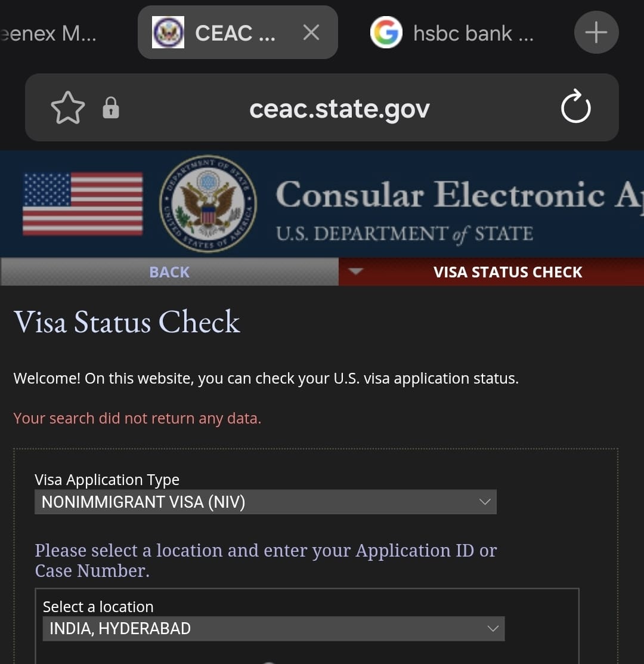Click the Department of State seal
Screen dimensions: 644x664
coord(208,203)
